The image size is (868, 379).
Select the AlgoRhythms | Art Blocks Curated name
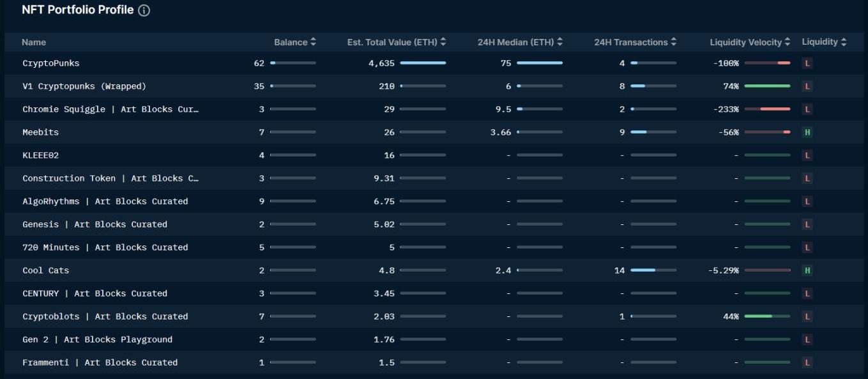click(105, 201)
